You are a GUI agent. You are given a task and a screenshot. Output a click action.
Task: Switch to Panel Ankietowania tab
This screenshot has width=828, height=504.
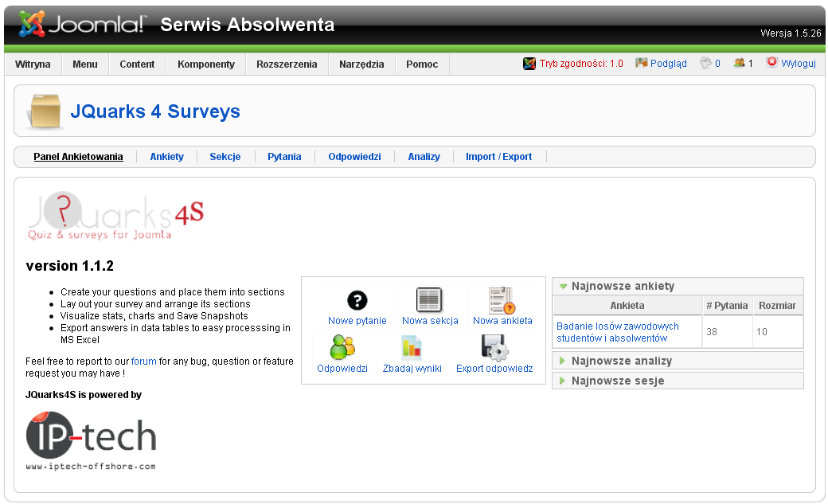coord(78,157)
